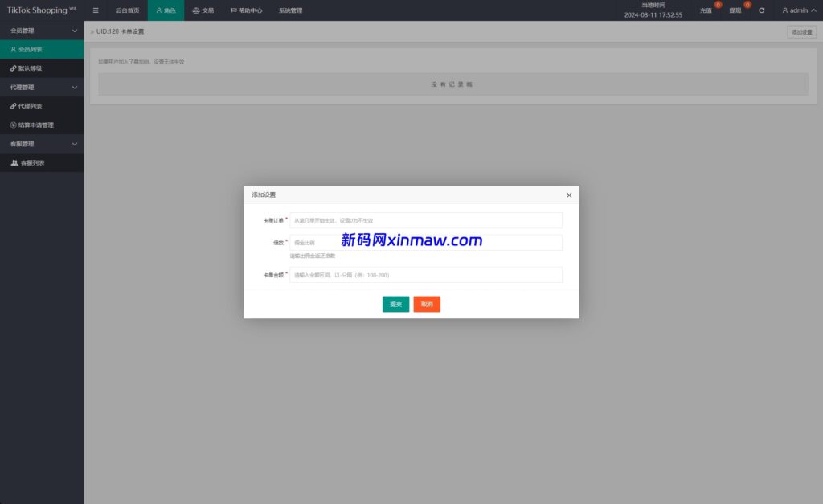Cancel the dialog using 取消 button

pos(426,304)
